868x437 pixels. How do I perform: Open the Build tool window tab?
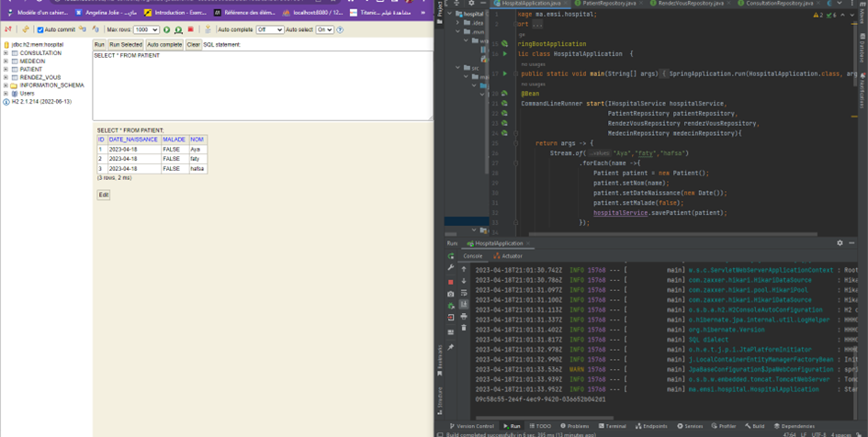[754, 426]
